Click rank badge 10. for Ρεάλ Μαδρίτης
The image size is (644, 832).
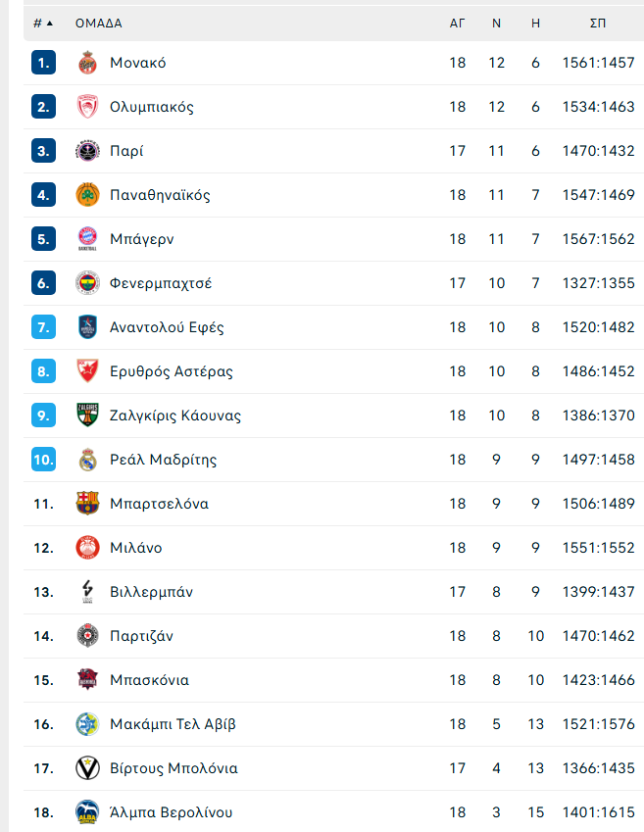pos(43,460)
